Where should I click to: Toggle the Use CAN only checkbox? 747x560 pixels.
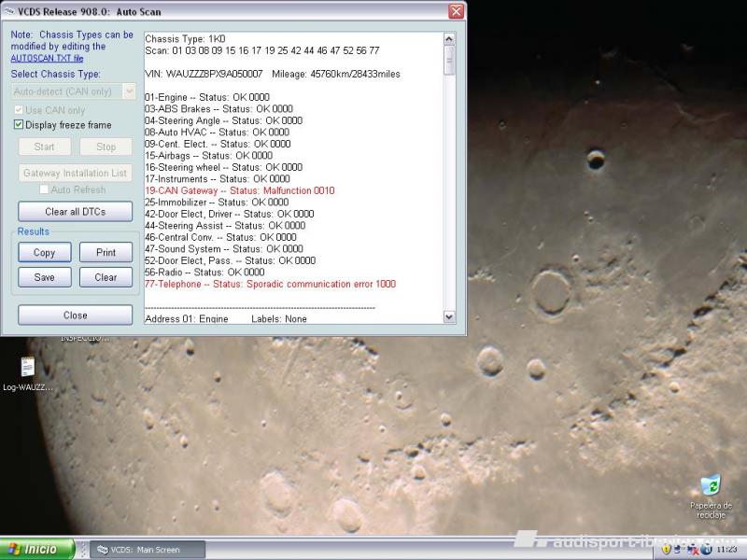(19, 110)
